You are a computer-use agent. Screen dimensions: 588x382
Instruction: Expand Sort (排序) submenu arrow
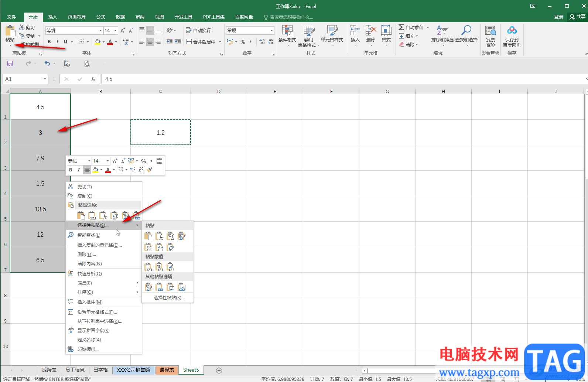[x=137, y=292]
